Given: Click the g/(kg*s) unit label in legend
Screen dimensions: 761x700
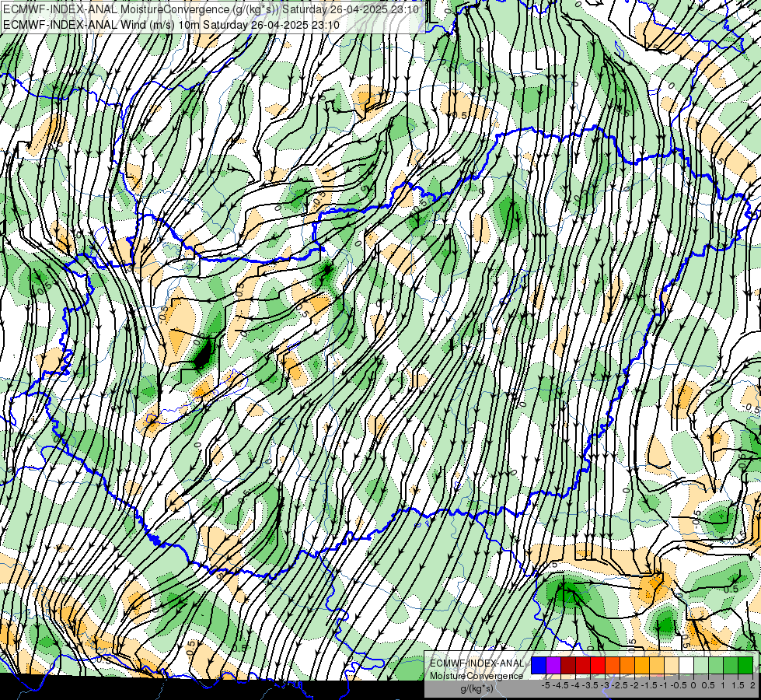Looking at the screenshot, I should [476, 688].
